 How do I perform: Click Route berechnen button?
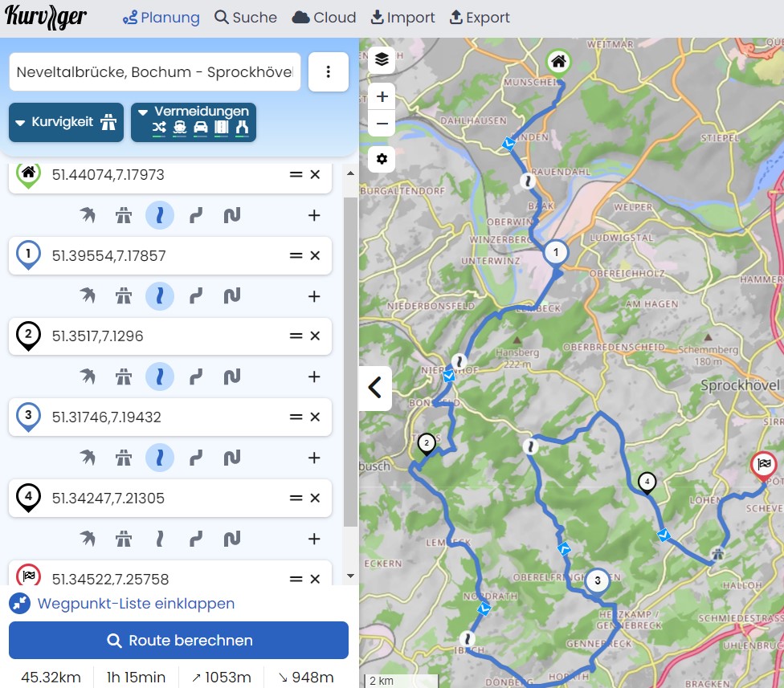(178, 641)
